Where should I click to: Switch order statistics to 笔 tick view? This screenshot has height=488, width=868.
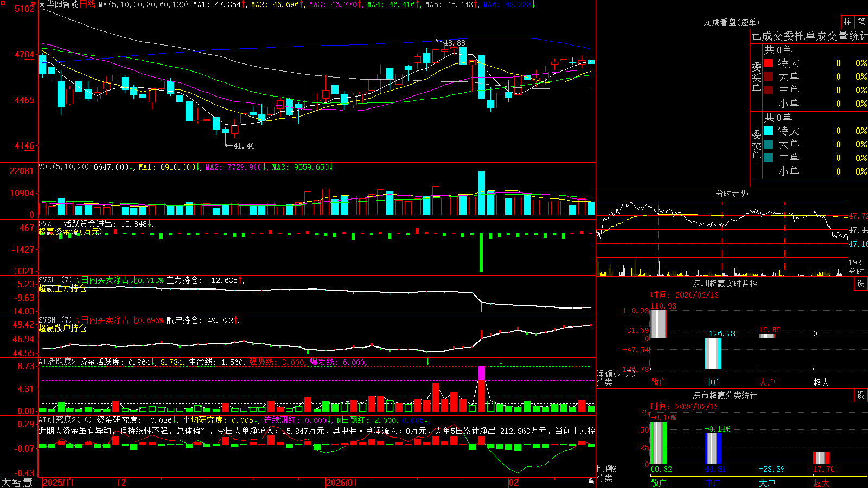tap(861, 22)
